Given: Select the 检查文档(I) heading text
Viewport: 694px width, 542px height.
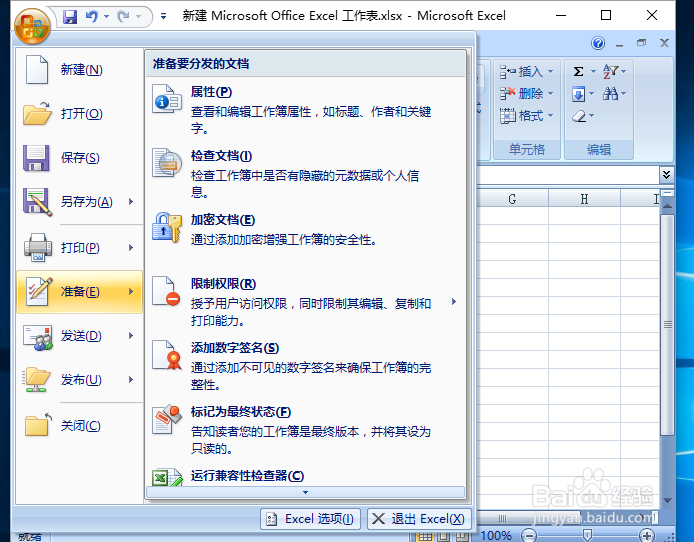Looking at the screenshot, I should tap(221, 156).
